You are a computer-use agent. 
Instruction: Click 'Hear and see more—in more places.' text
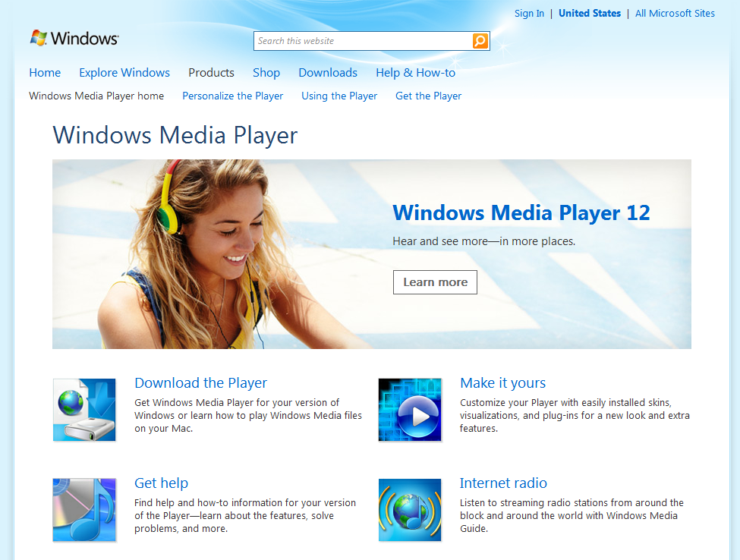(x=484, y=241)
